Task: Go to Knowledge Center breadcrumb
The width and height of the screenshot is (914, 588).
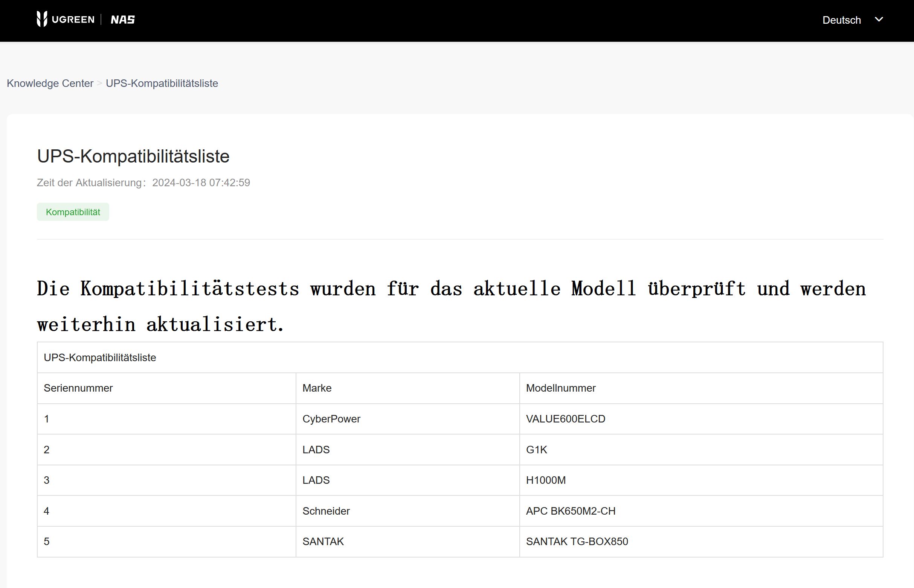Action: 50,83
